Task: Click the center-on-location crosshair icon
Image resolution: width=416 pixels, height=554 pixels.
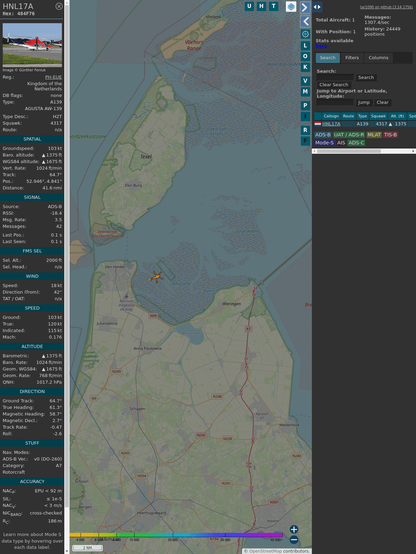Action: click(x=305, y=34)
